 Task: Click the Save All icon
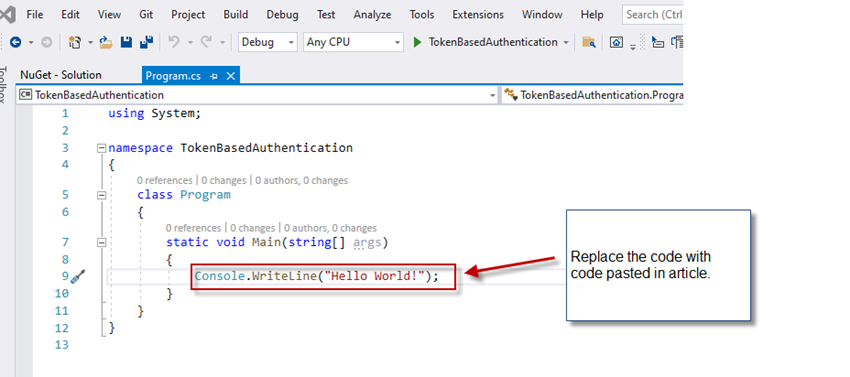click(146, 42)
